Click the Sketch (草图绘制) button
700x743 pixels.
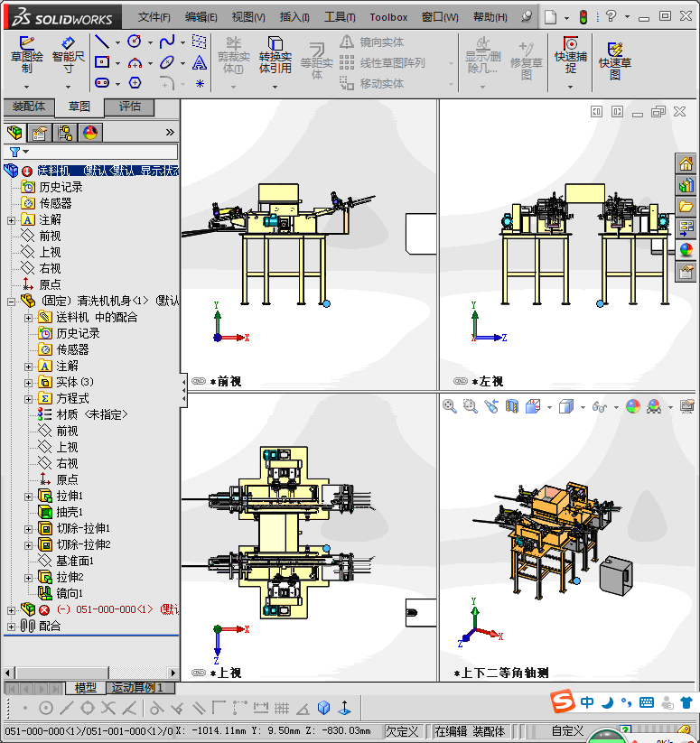[x=27, y=54]
